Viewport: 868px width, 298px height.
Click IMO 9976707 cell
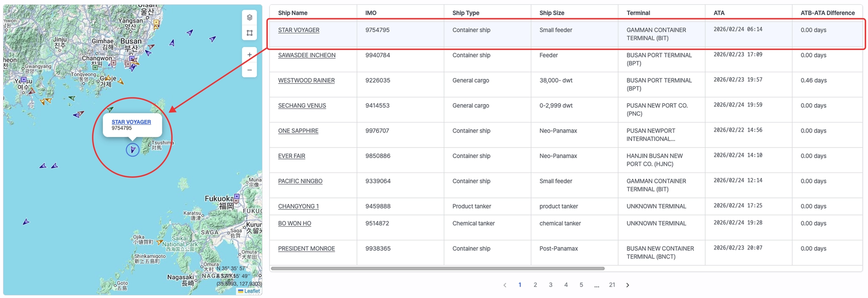(x=377, y=131)
